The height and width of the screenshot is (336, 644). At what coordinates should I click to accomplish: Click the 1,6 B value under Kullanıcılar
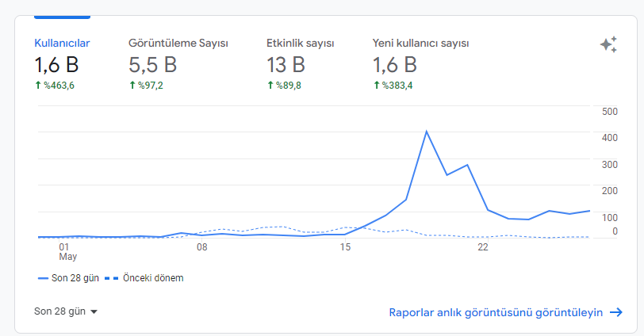click(x=56, y=65)
